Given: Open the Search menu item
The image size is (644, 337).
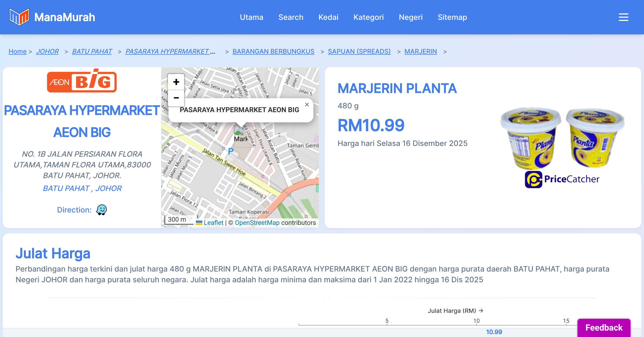Looking at the screenshot, I should [291, 17].
